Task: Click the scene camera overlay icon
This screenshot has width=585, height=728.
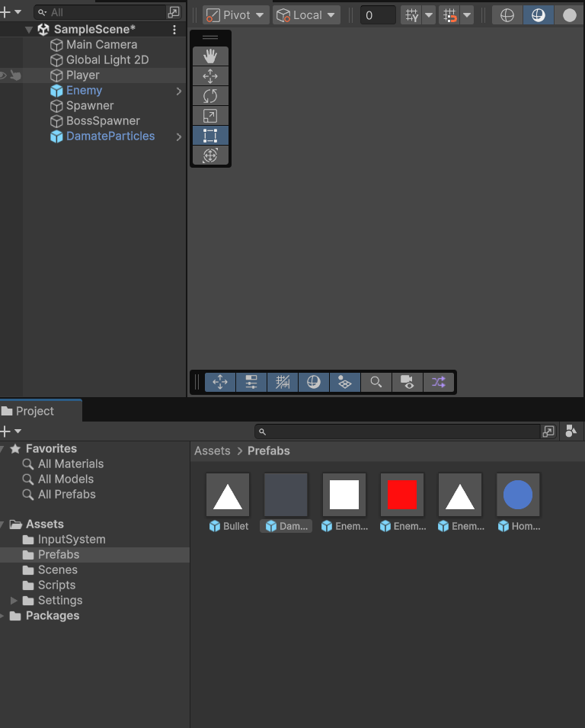Action: [x=407, y=383]
